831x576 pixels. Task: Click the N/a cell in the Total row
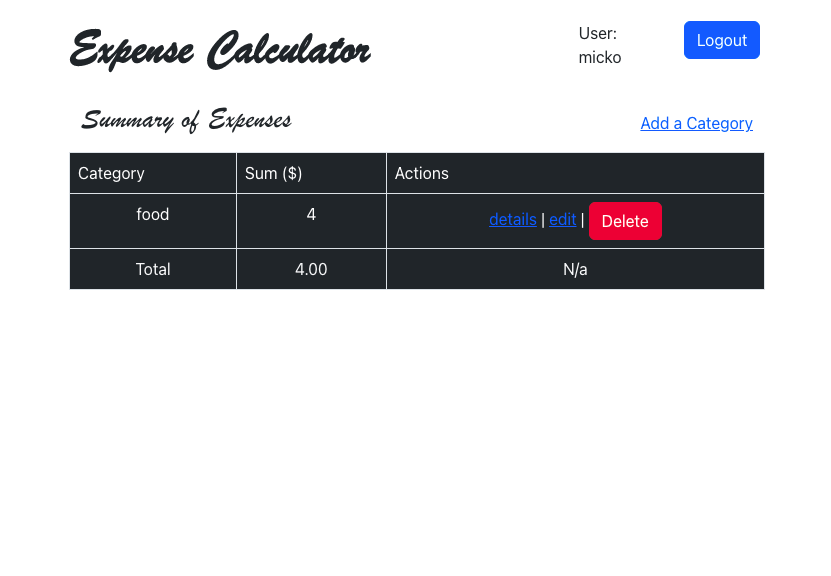pyautogui.click(x=575, y=268)
